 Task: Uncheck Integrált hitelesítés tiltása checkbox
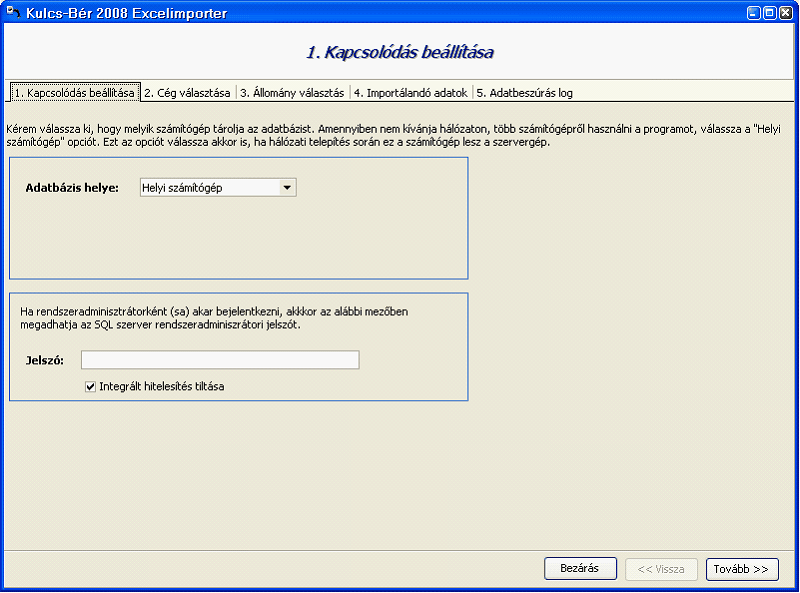coord(90,386)
